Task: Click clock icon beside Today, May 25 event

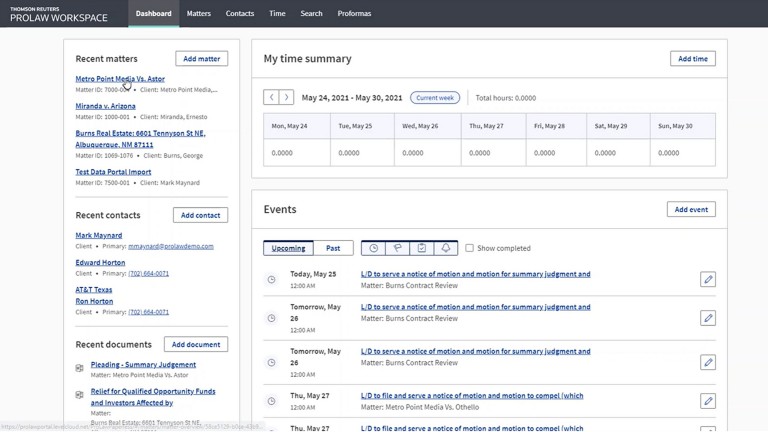Action: pos(271,280)
